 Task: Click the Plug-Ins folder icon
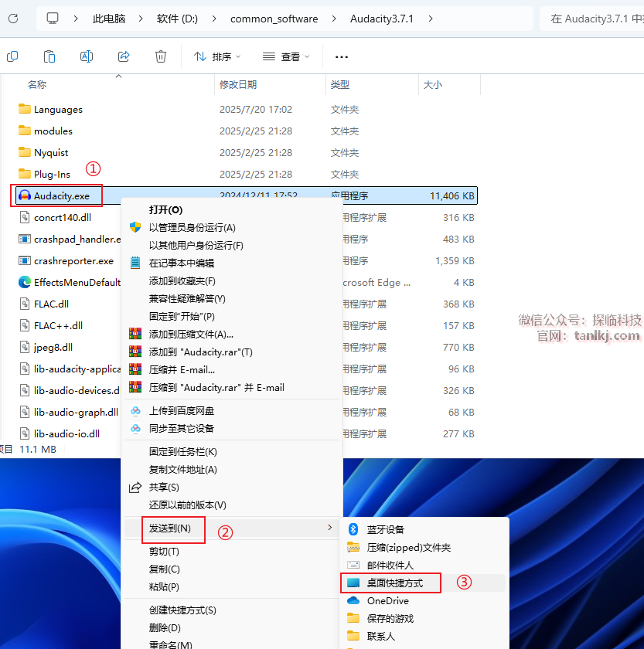point(25,173)
